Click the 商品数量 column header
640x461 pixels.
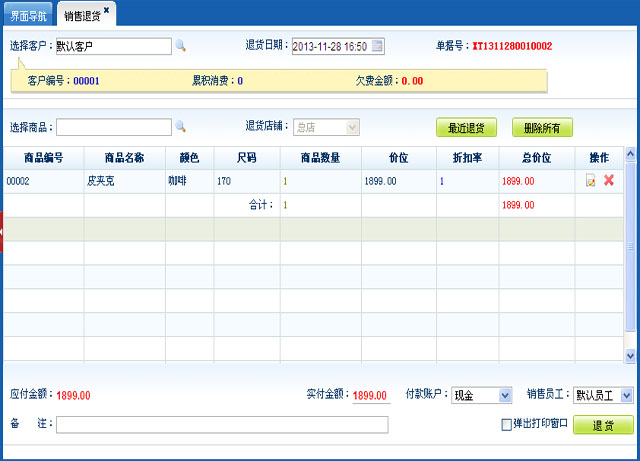pos(320,158)
